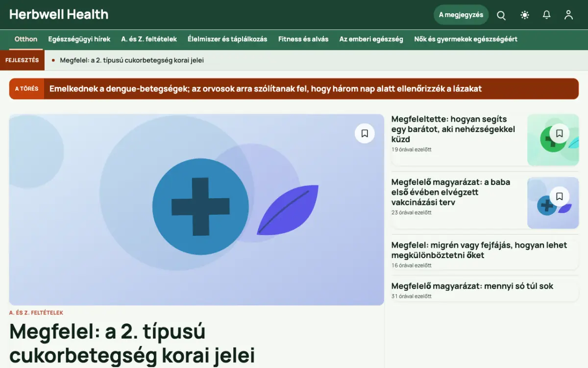The height and width of the screenshot is (368, 588).
Task: Open 'a baba első évében' vaccination article
Action: (x=451, y=192)
